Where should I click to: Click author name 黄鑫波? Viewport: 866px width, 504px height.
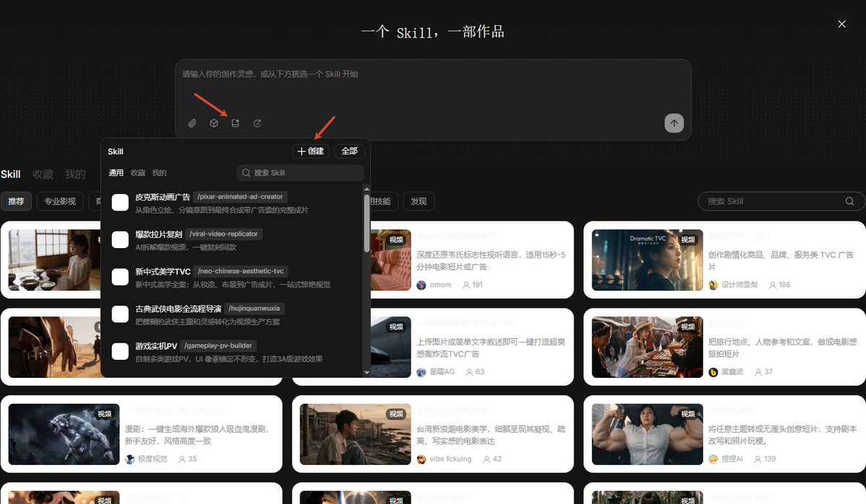click(x=733, y=372)
